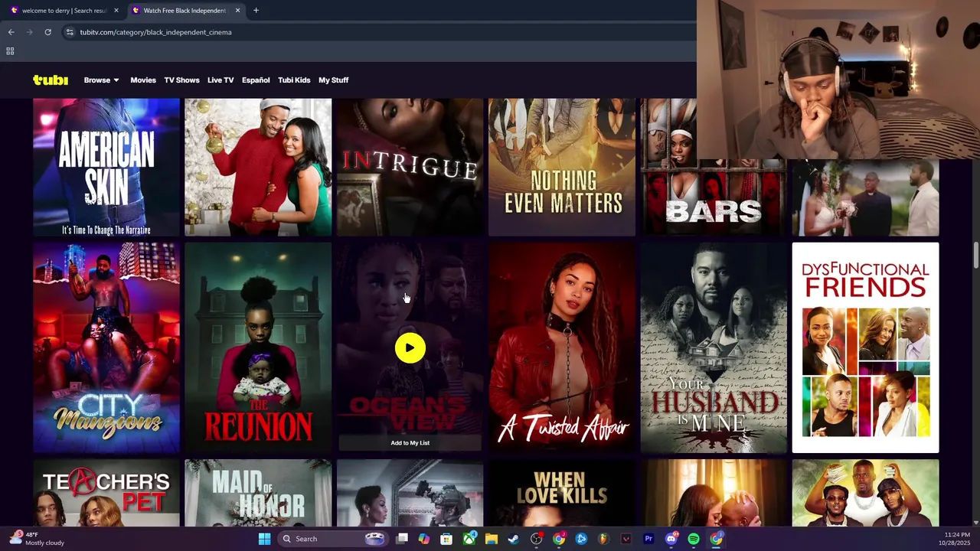Click the browser forward arrow
980x551 pixels.
point(29,32)
